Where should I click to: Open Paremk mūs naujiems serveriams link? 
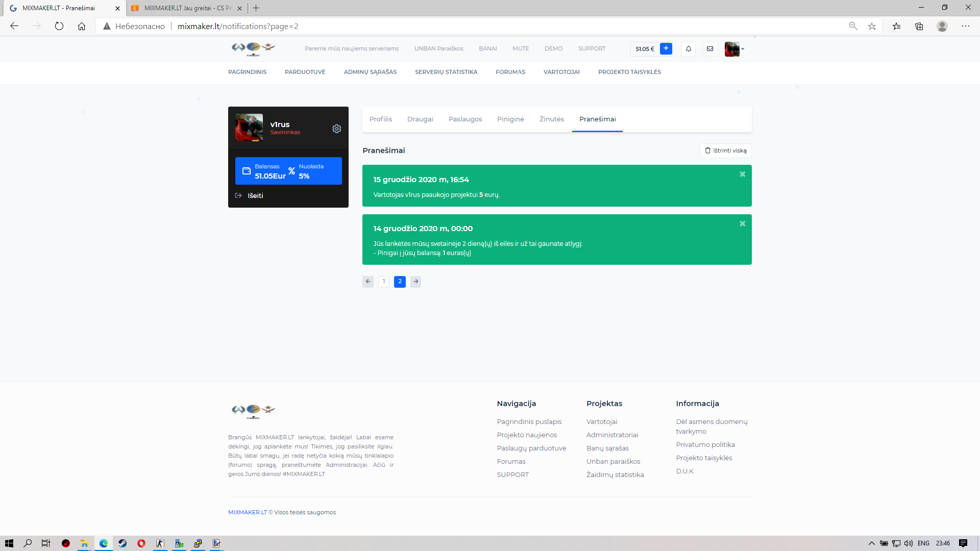(352, 49)
